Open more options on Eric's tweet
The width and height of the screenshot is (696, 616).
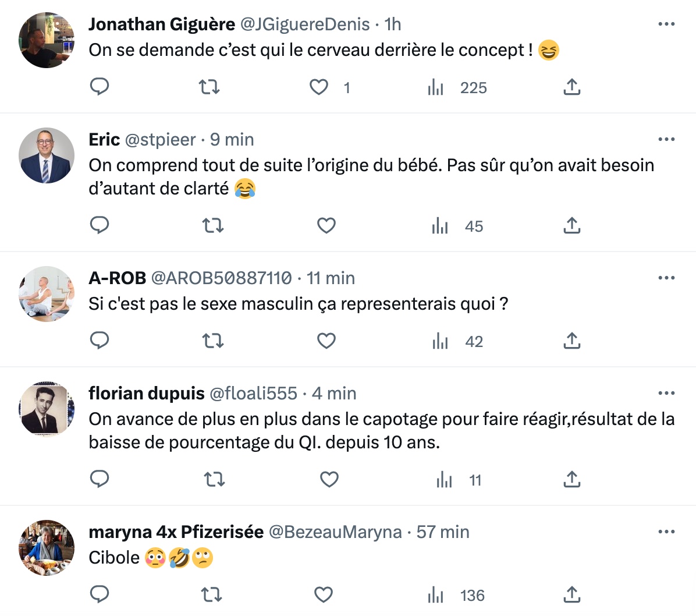pos(666,140)
